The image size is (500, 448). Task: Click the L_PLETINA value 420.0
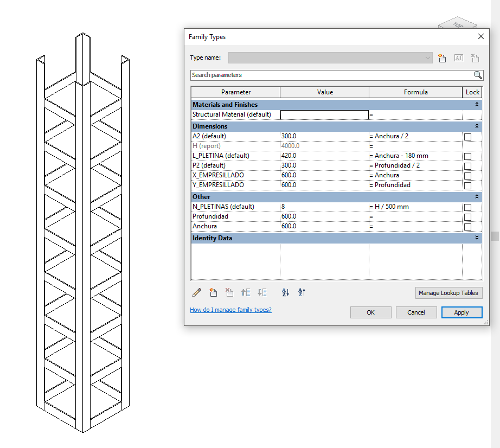(x=324, y=156)
